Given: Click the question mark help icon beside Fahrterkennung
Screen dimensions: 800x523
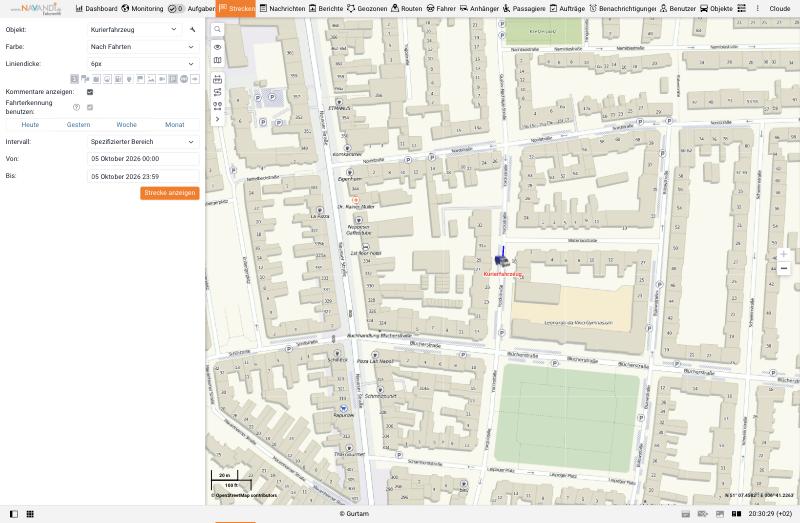Looking at the screenshot, I should pyautogui.click(x=77, y=107).
